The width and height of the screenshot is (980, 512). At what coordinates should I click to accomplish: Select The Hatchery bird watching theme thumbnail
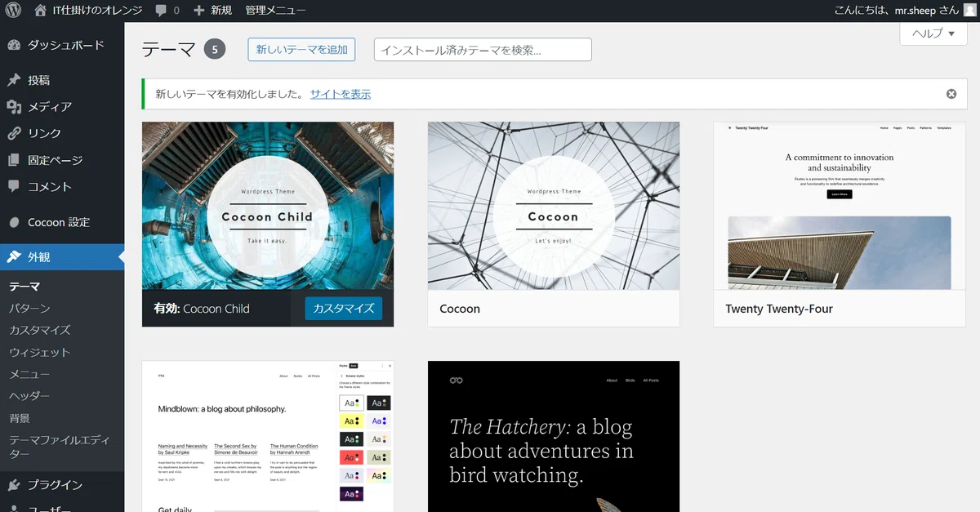554,436
